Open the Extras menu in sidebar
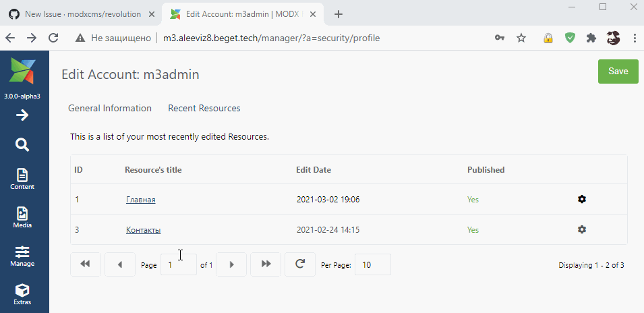Image resolution: width=644 pixels, height=313 pixels. click(22, 295)
